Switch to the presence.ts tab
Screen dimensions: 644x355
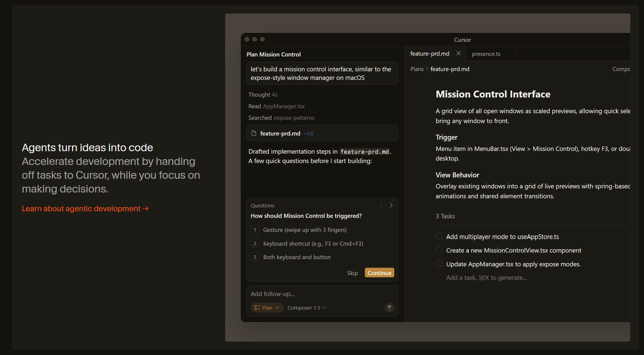pyautogui.click(x=486, y=54)
